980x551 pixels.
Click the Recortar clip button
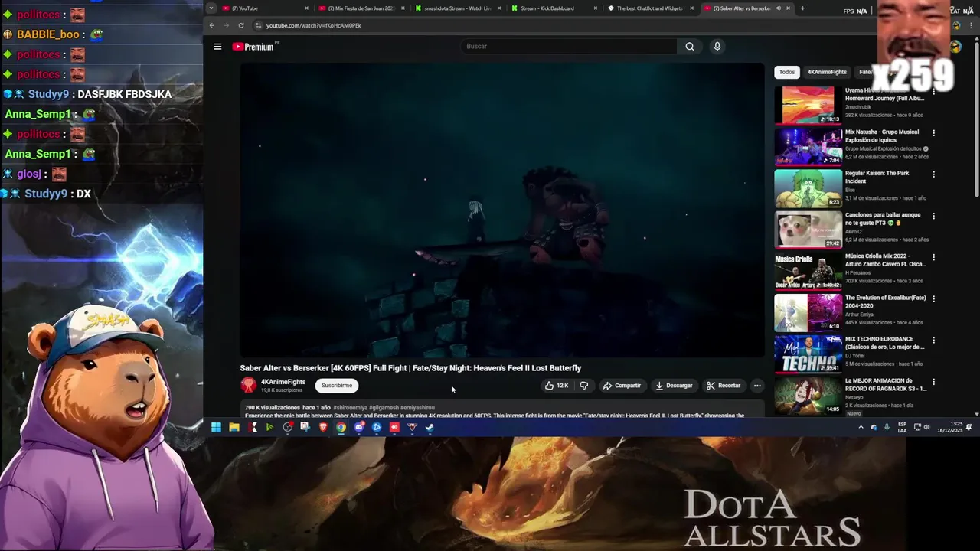click(x=724, y=386)
